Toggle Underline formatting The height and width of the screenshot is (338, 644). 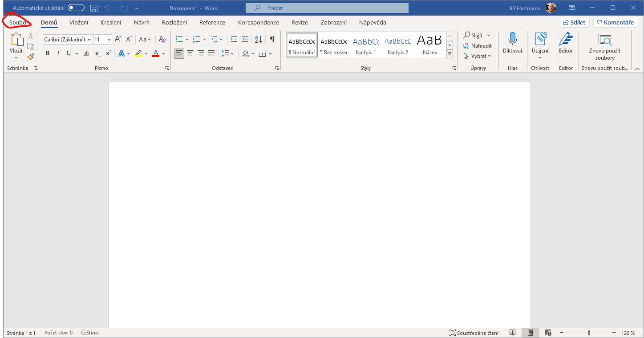(x=69, y=53)
